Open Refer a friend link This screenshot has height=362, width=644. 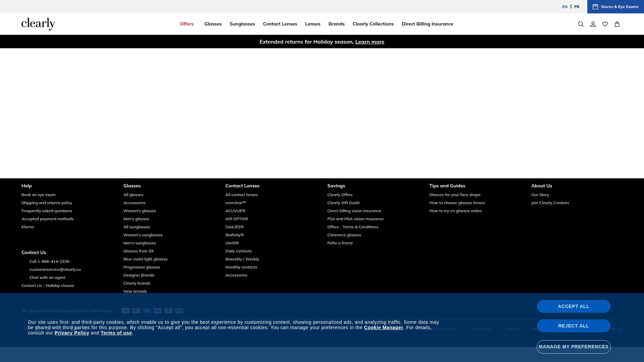340,243
